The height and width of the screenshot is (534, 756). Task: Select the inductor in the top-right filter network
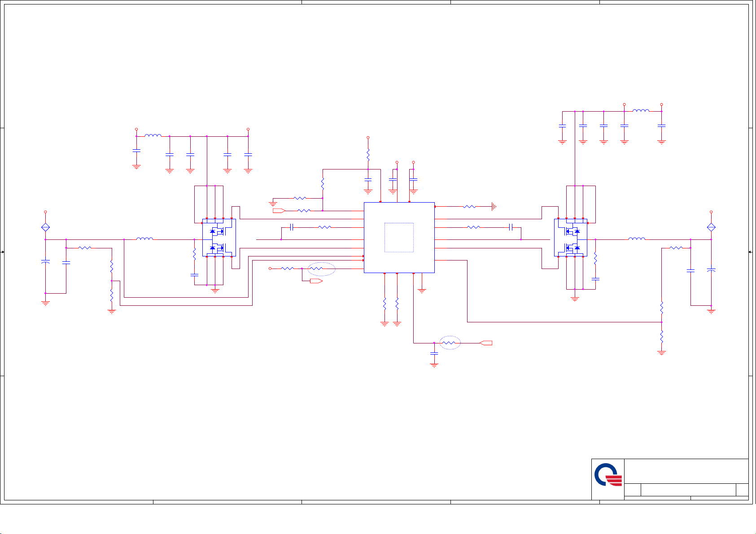coord(641,110)
